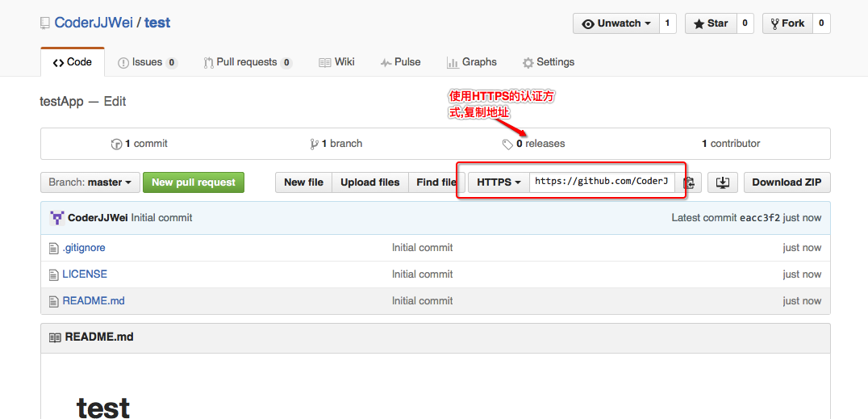
Task: Click 'just now' time in LICENSE row
Action: [x=802, y=274]
